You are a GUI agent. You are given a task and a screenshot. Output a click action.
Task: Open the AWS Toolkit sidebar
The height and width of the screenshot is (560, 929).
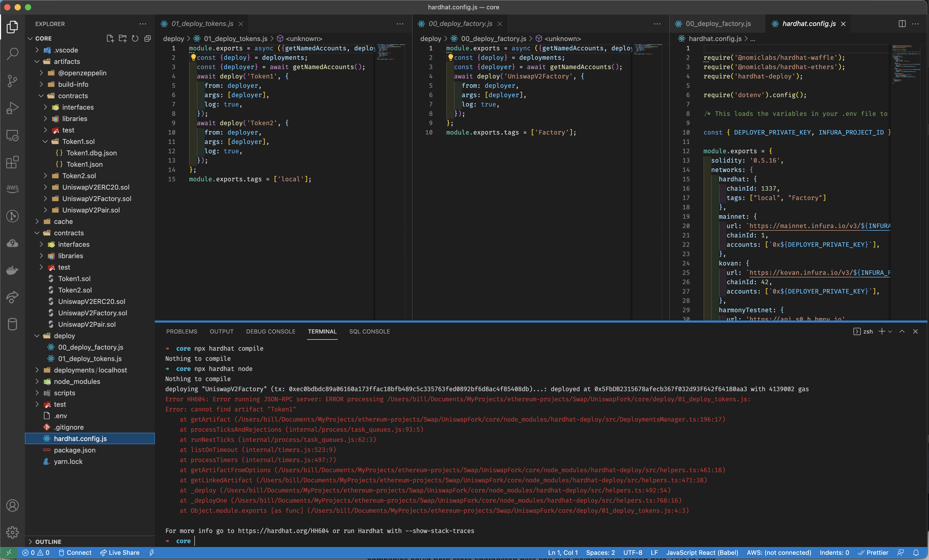tap(12, 189)
